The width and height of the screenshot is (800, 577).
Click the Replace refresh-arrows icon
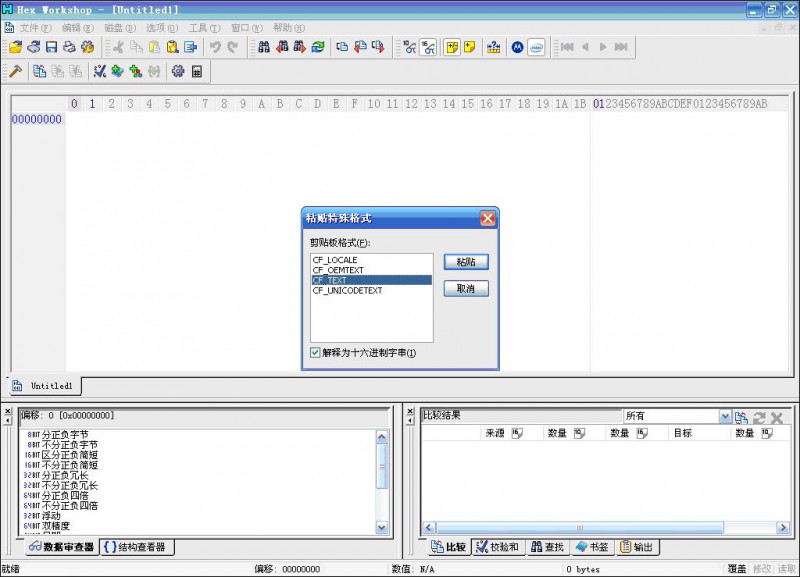318,47
